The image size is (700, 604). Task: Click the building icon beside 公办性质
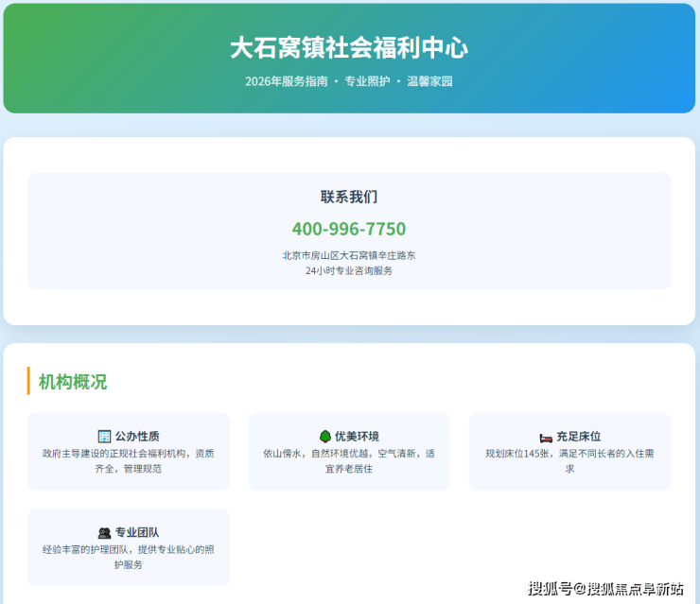[104, 437]
